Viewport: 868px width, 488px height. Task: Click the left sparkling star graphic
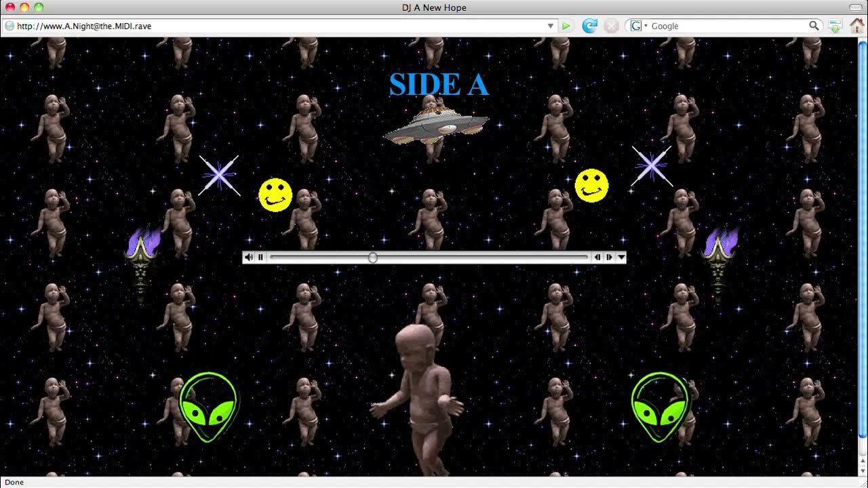pos(219,176)
